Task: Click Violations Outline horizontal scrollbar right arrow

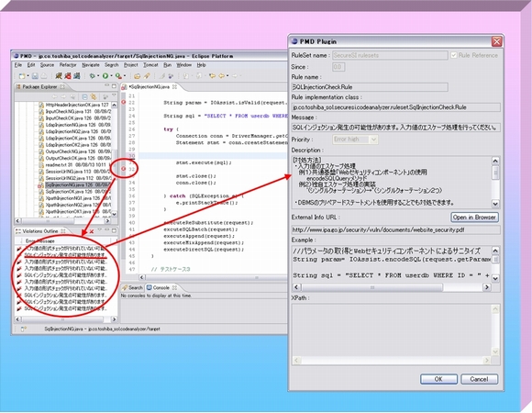Action: 114,319
